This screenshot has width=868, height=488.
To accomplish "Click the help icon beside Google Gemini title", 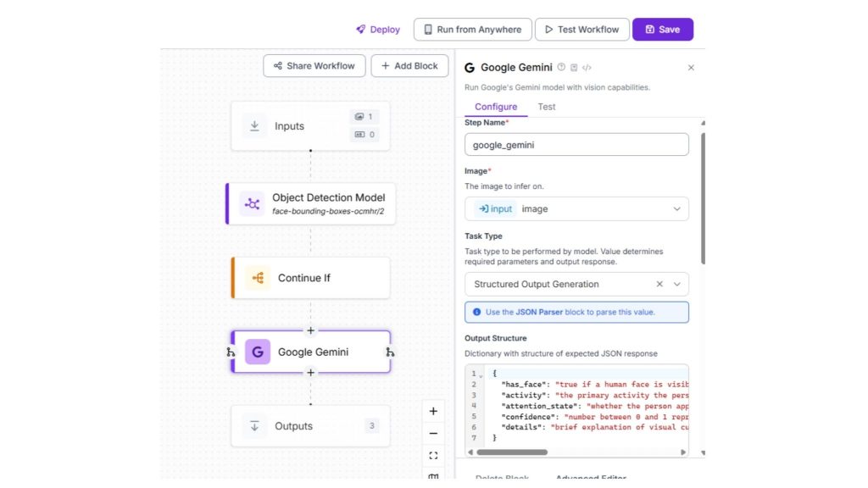I will click(561, 68).
